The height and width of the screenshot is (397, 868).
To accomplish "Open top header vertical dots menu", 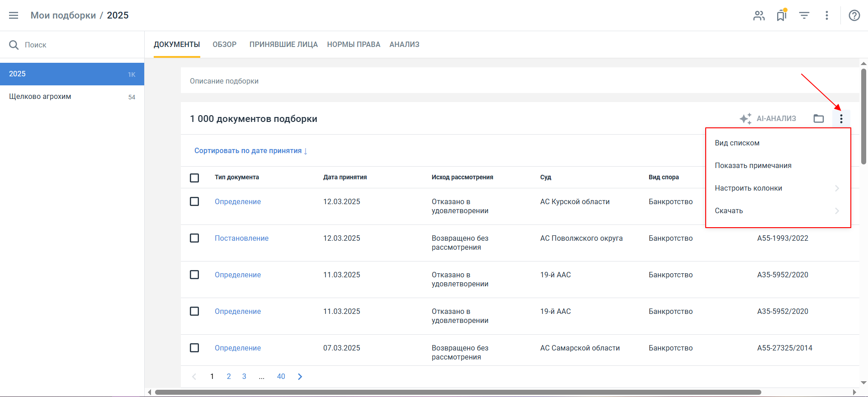I will 826,15.
